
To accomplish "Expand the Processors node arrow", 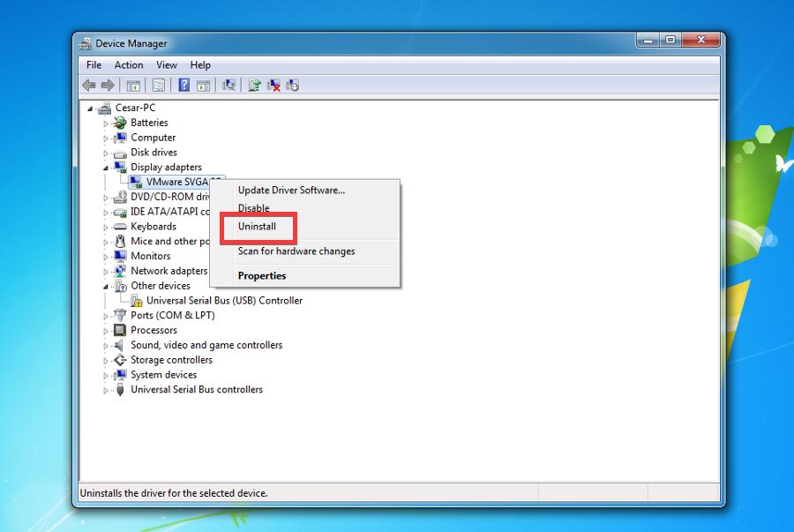I will point(105,331).
